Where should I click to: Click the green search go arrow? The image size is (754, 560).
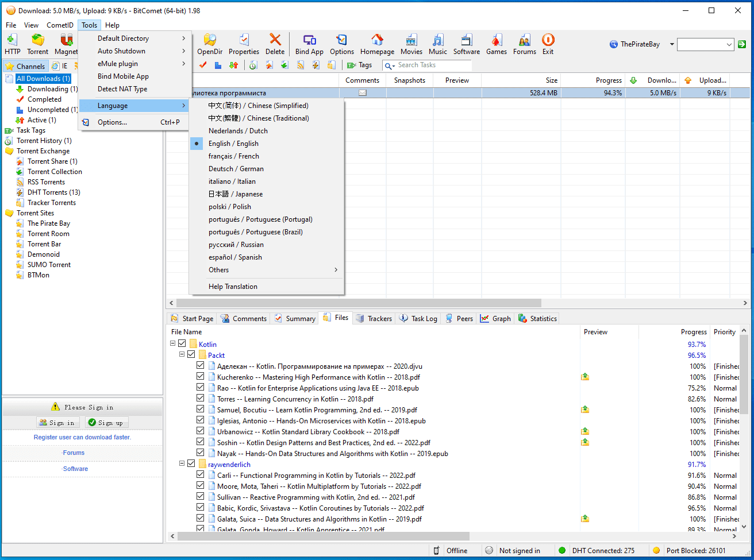(742, 44)
